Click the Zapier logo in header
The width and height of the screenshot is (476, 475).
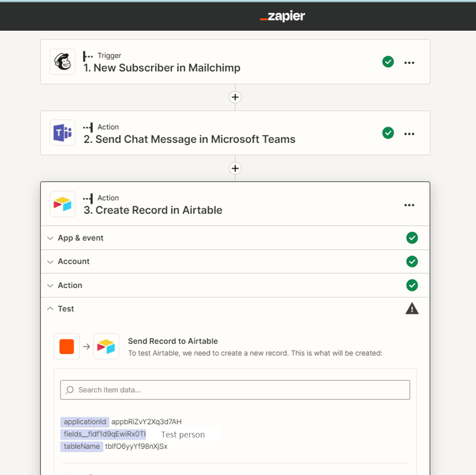pyautogui.click(x=282, y=16)
